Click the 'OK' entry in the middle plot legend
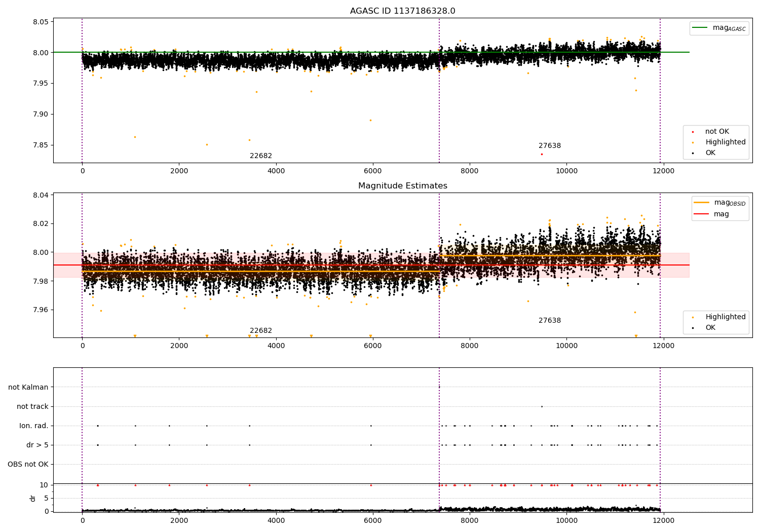Image resolution: width=760 pixels, height=532 pixels. tap(710, 328)
